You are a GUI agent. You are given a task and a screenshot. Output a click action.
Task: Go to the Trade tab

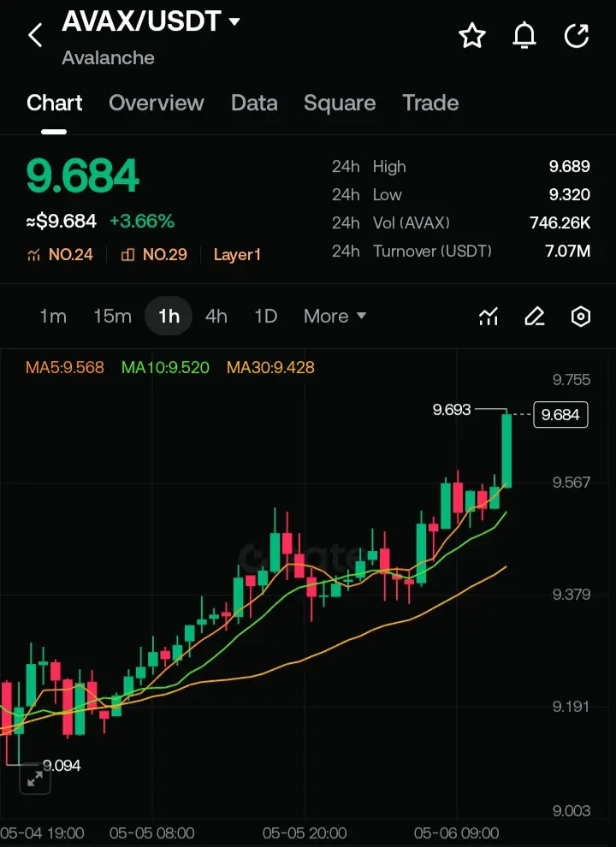[430, 103]
